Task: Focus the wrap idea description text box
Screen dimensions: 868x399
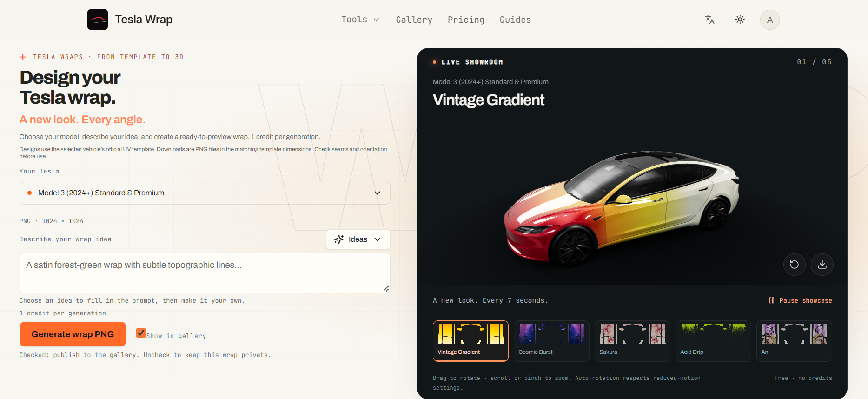Action: tap(205, 273)
